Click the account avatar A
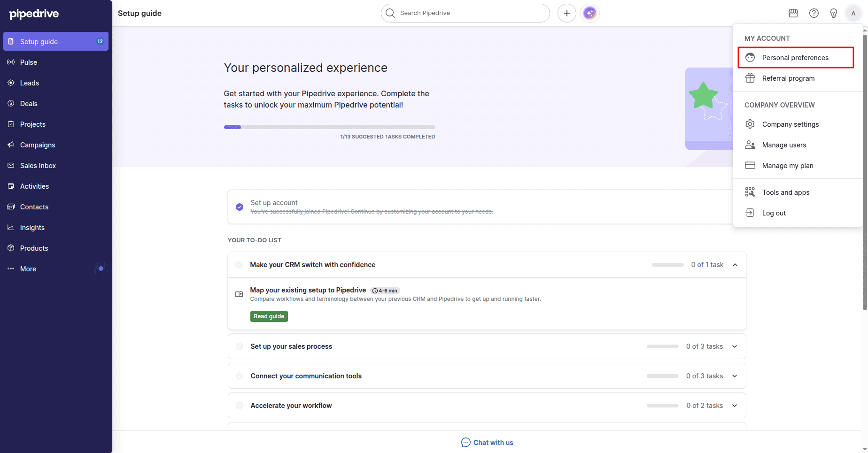 pos(853,13)
